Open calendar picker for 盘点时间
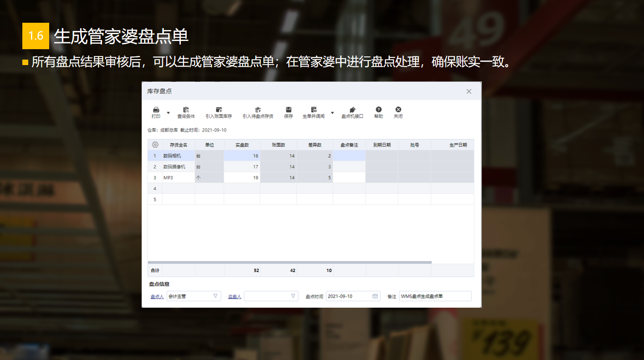This screenshot has height=360, width=644. (x=375, y=296)
